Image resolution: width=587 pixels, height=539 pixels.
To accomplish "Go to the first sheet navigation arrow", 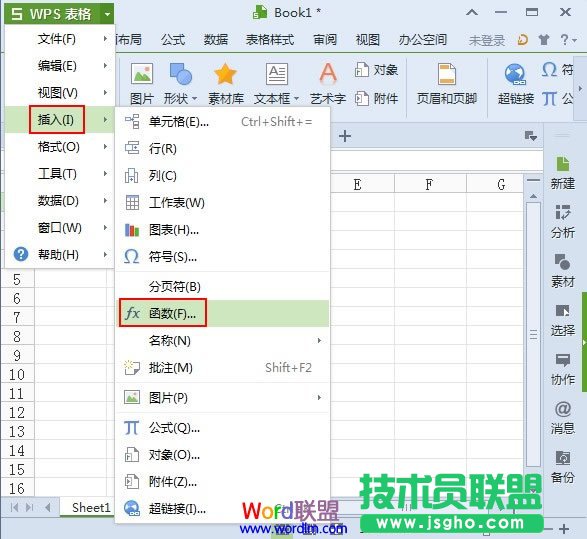I will pyautogui.click(x=15, y=507).
